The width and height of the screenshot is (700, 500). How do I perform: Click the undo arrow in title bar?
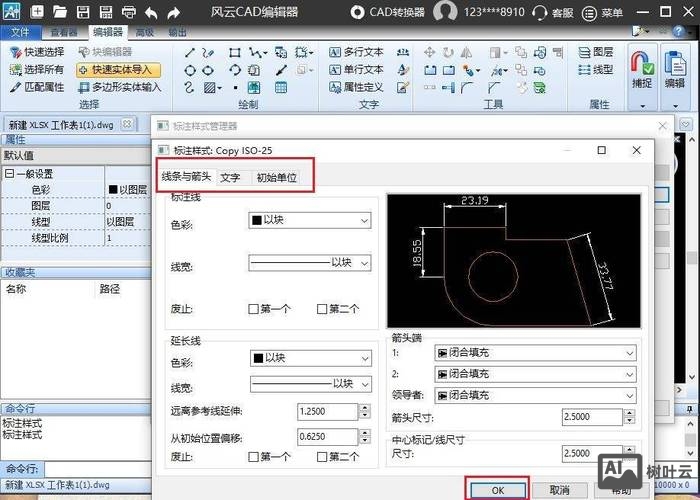pyautogui.click(x=151, y=12)
